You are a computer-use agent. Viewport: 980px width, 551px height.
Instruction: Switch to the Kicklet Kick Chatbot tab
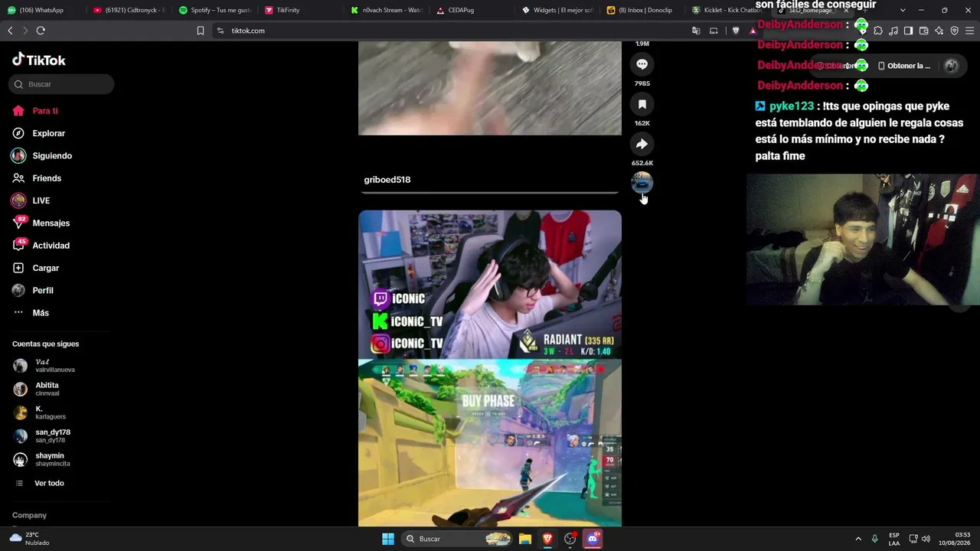[x=729, y=10]
